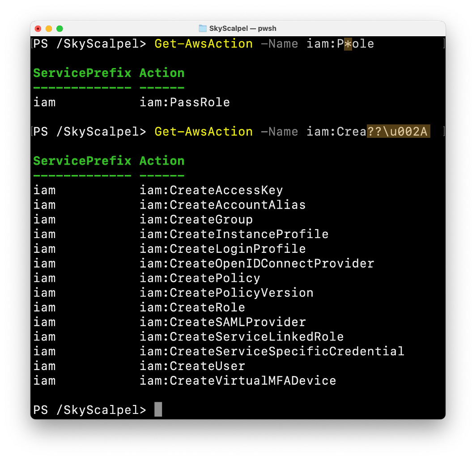This screenshot has width=476, height=460.
Task: Click the iam:CreateRole result row
Action: coord(192,307)
